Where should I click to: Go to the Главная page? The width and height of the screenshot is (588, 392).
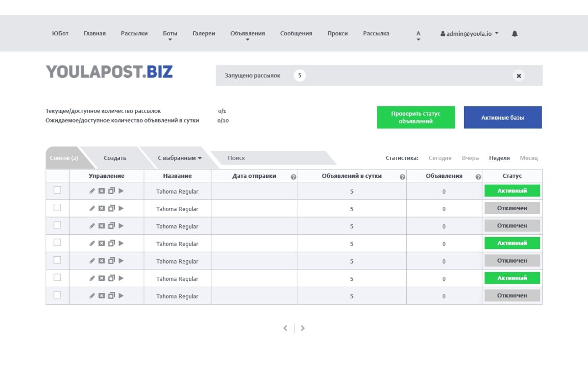tap(95, 33)
